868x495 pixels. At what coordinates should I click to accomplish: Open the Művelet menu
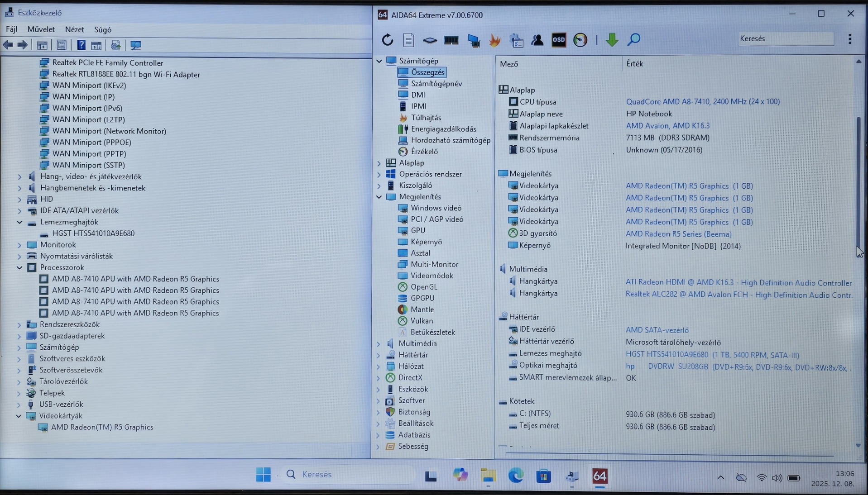[x=41, y=29]
